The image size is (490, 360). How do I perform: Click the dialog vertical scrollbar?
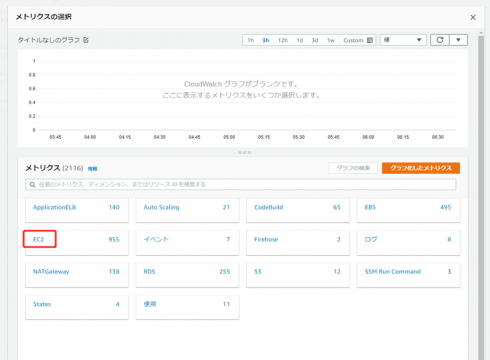(481, 197)
